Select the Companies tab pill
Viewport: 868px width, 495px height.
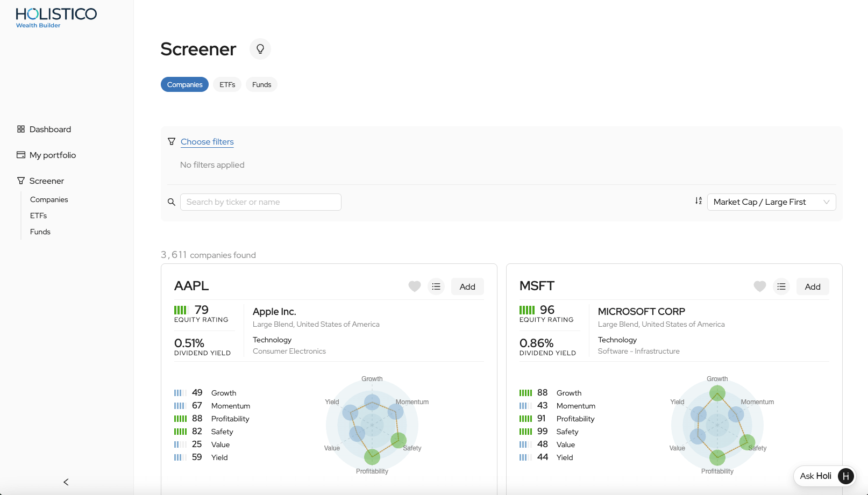point(184,84)
